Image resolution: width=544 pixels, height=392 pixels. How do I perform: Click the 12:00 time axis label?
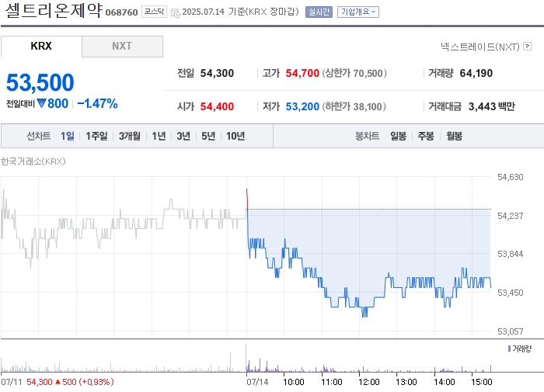(369, 382)
